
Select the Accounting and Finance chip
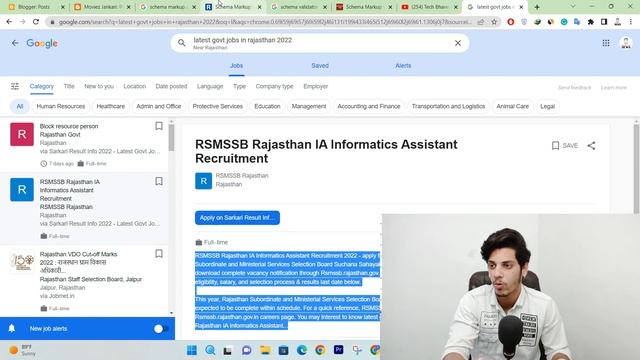tap(369, 106)
